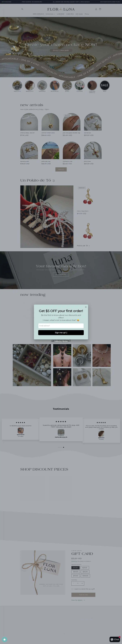Increase gift card quantity with plus
122x644 pixels.
pos(82,583)
